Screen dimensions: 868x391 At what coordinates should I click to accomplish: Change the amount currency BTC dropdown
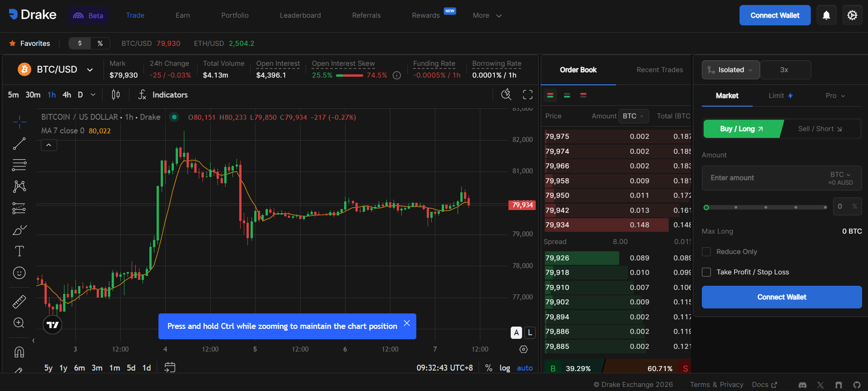(840, 175)
